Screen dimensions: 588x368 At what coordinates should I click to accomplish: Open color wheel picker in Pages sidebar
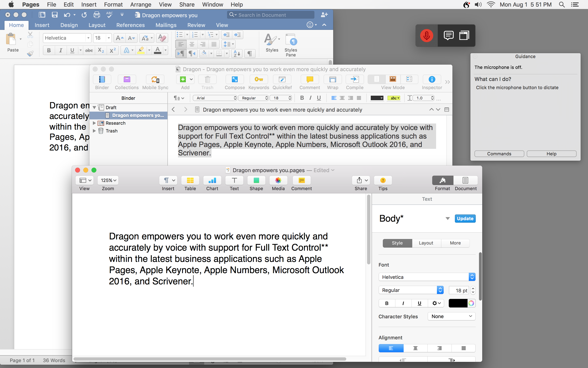point(471,303)
